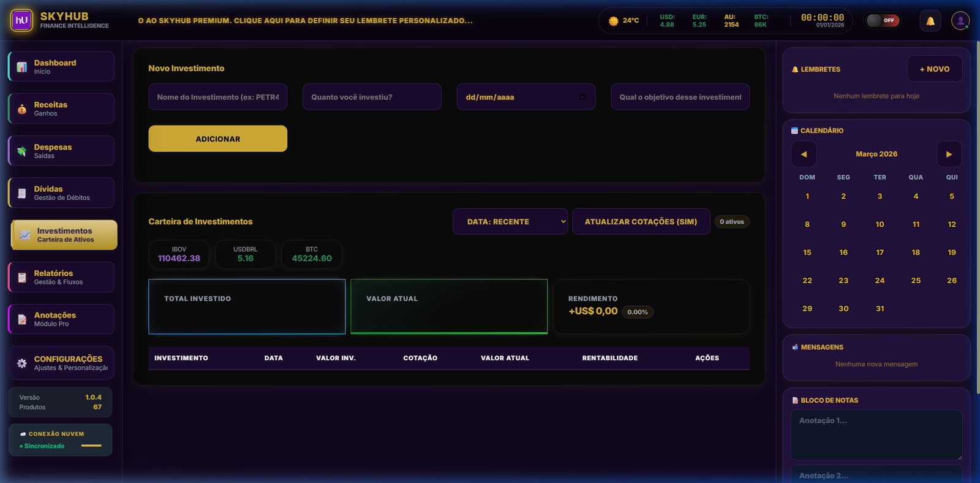Click the Despesas flying money icon
This screenshot has width=980, height=483.
pyautogui.click(x=22, y=151)
